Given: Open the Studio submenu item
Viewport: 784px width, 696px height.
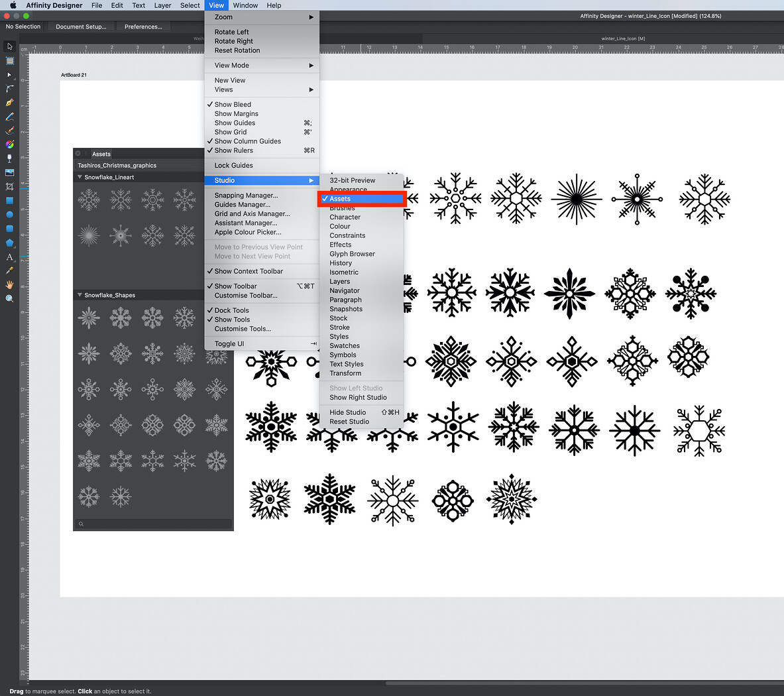Looking at the screenshot, I should tap(262, 180).
